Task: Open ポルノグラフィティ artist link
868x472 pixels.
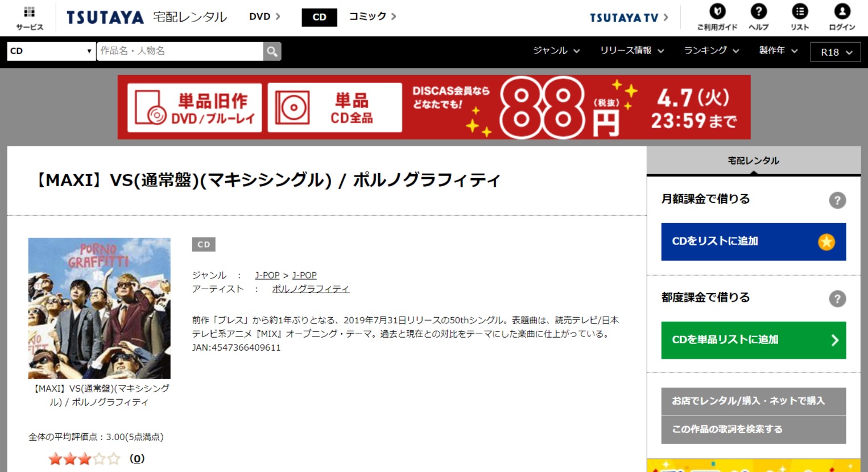Action: (x=311, y=289)
